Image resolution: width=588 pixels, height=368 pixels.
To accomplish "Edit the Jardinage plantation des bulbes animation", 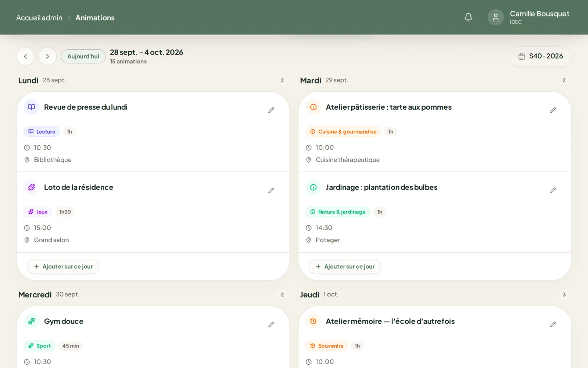I will coord(553,190).
